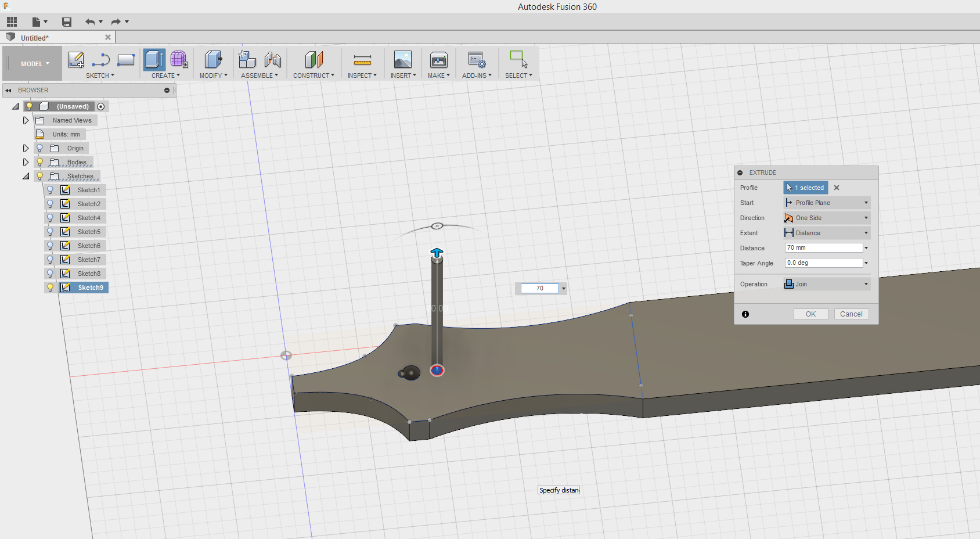Collapse the Extrude dialog header
This screenshot has height=539, width=980.
coord(740,173)
